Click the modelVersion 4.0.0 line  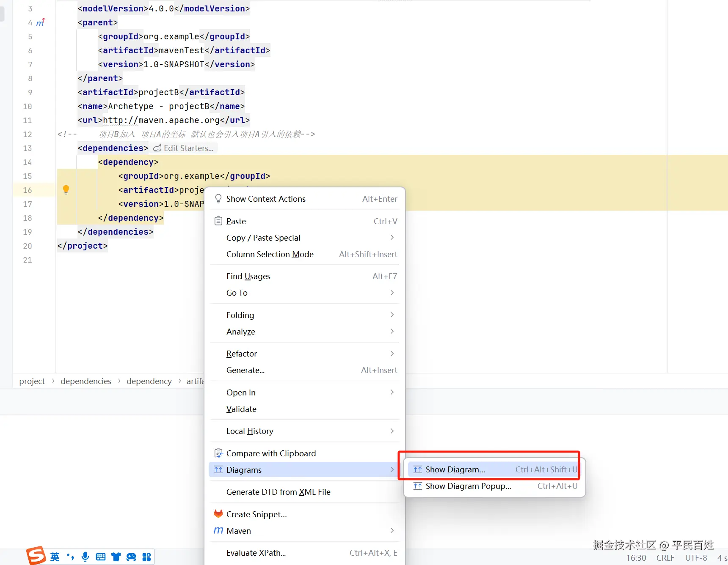pos(164,8)
